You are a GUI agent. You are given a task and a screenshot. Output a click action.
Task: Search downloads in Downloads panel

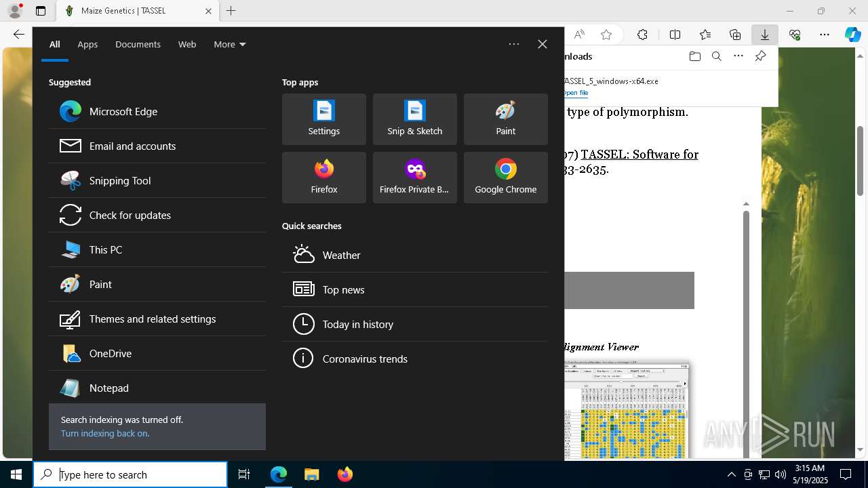(716, 56)
